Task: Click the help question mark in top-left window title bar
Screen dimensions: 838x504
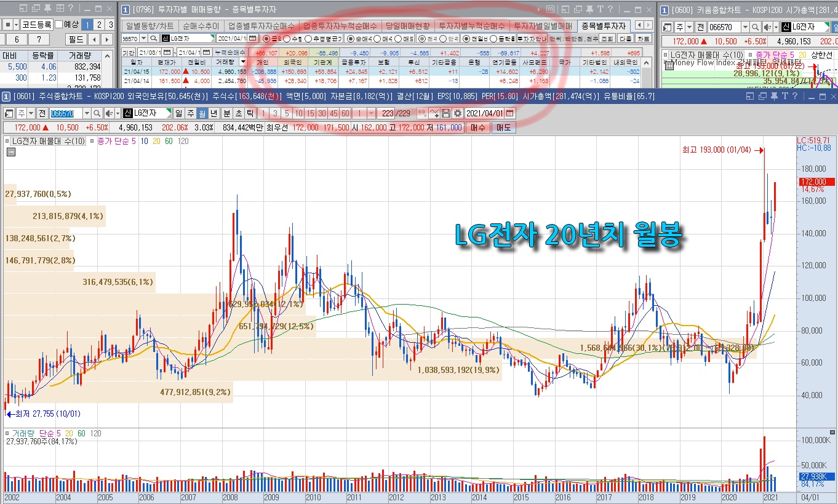Action: click(x=71, y=8)
